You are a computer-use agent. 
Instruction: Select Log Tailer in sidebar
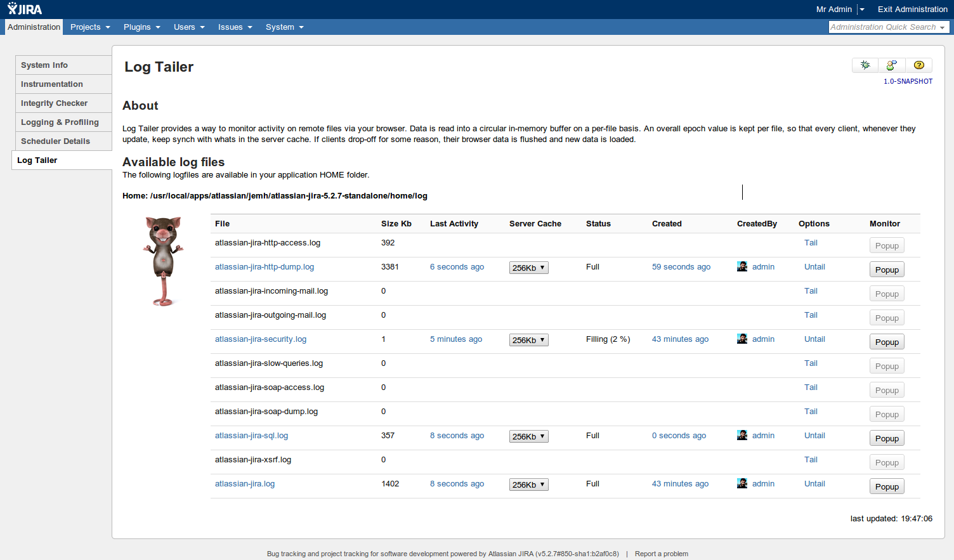point(62,160)
